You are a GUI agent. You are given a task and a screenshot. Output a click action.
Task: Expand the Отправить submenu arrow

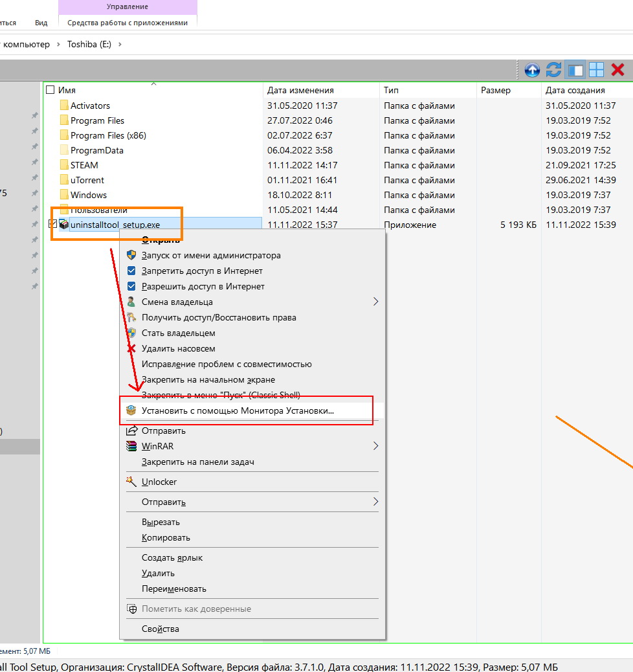[375, 502]
